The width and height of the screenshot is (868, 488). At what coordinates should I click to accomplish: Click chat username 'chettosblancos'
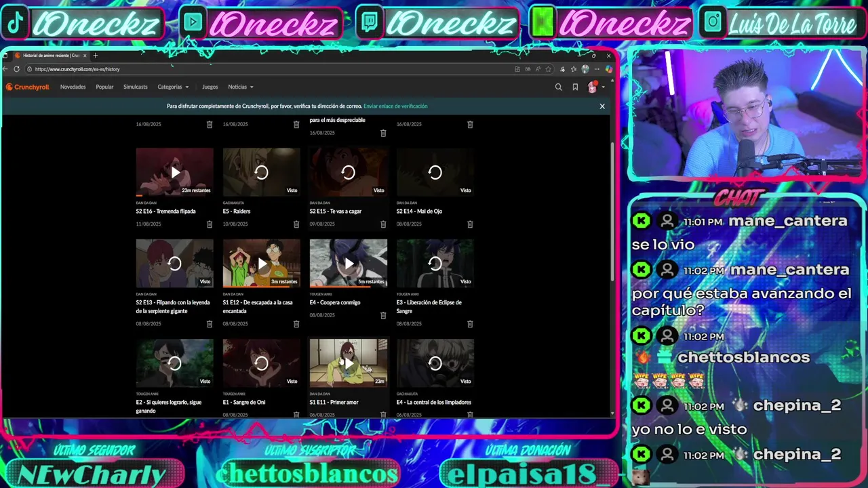pos(743,357)
